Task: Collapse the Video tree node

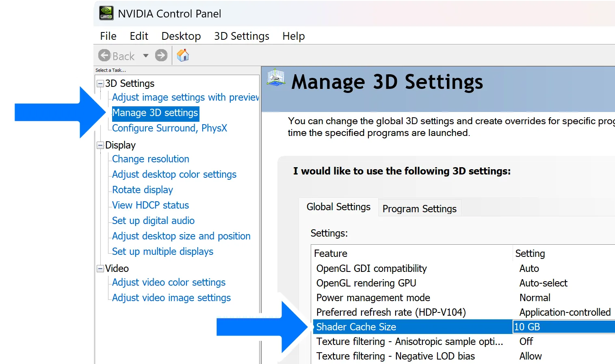Action: click(100, 269)
